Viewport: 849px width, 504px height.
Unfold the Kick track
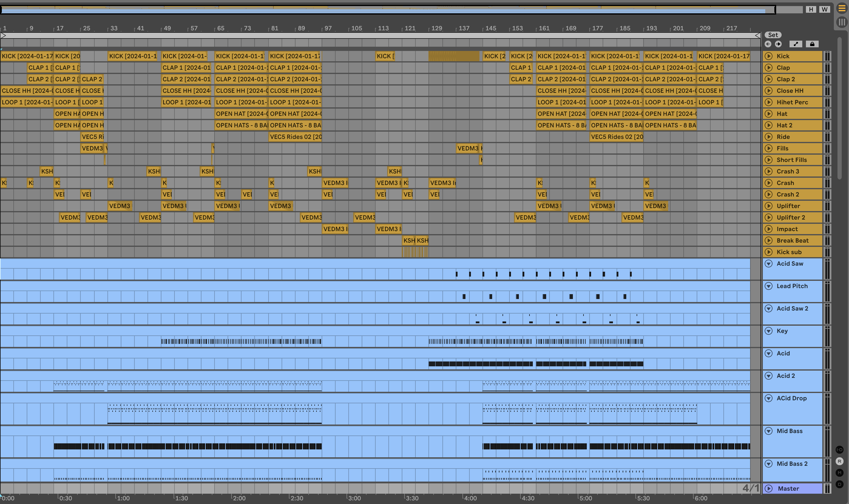pos(769,56)
